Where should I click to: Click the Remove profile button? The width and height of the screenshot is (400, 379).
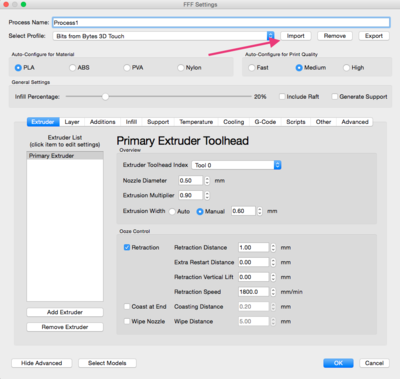[335, 36]
